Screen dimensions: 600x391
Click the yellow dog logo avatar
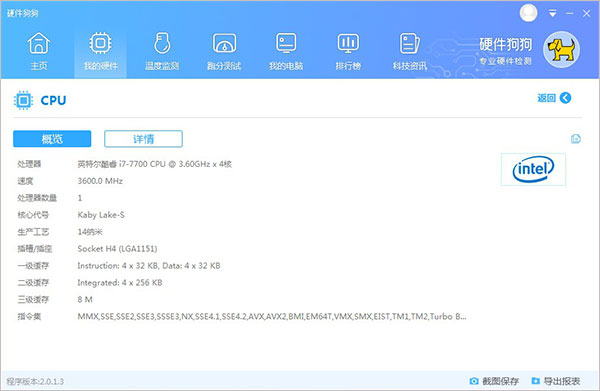pos(561,50)
